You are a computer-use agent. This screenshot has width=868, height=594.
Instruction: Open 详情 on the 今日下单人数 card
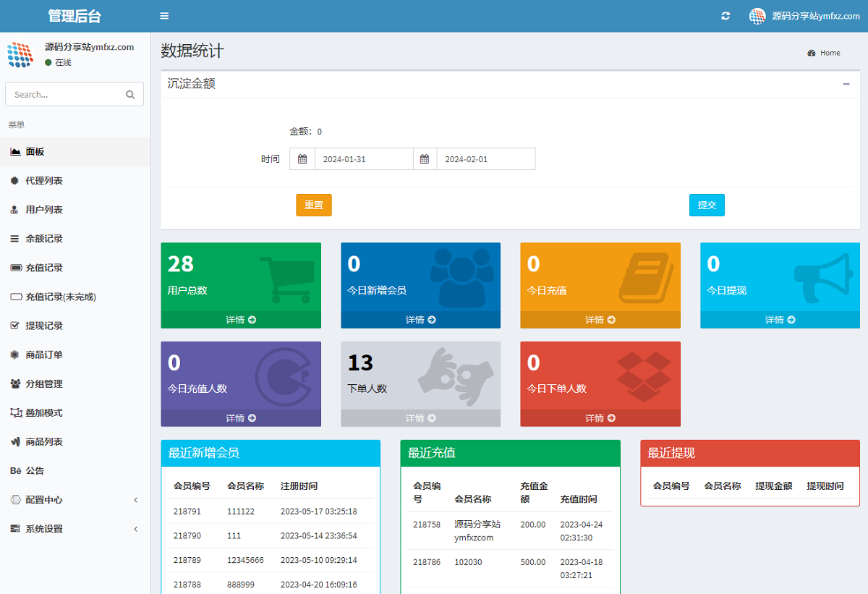pyautogui.click(x=600, y=418)
